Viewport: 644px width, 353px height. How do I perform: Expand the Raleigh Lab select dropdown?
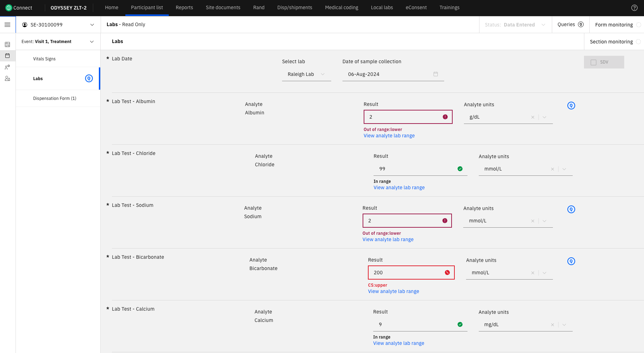tap(322, 74)
